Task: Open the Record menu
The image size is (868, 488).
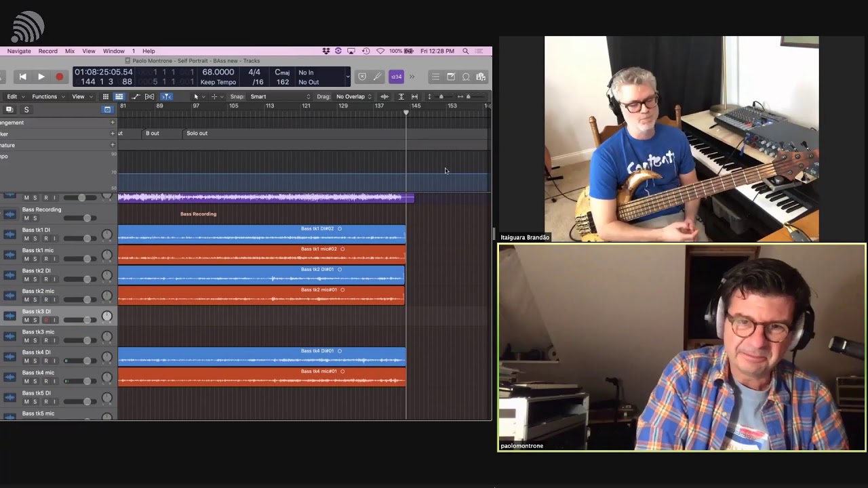Action: click(x=48, y=51)
